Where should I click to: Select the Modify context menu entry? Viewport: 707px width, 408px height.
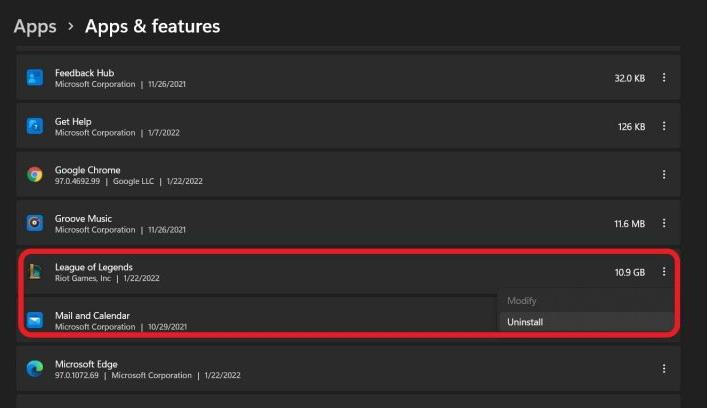(586, 301)
